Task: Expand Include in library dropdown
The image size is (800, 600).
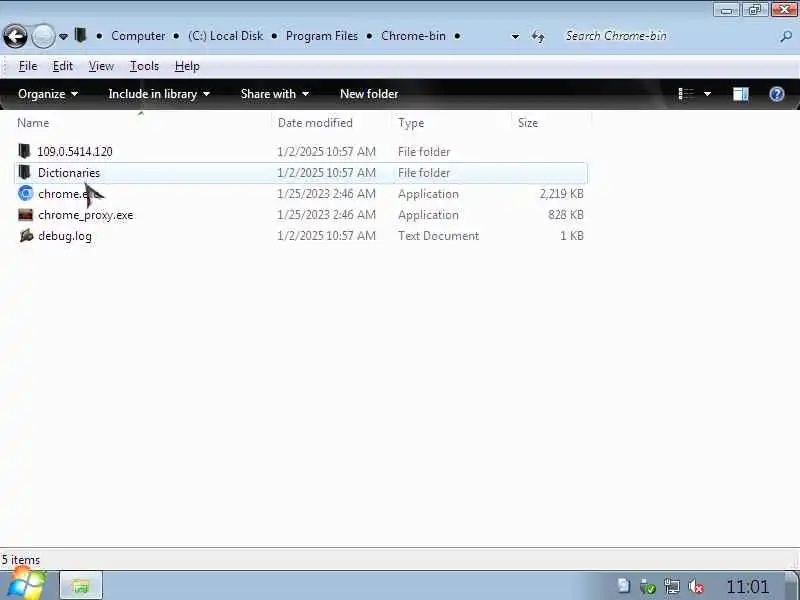Action: point(159,94)
